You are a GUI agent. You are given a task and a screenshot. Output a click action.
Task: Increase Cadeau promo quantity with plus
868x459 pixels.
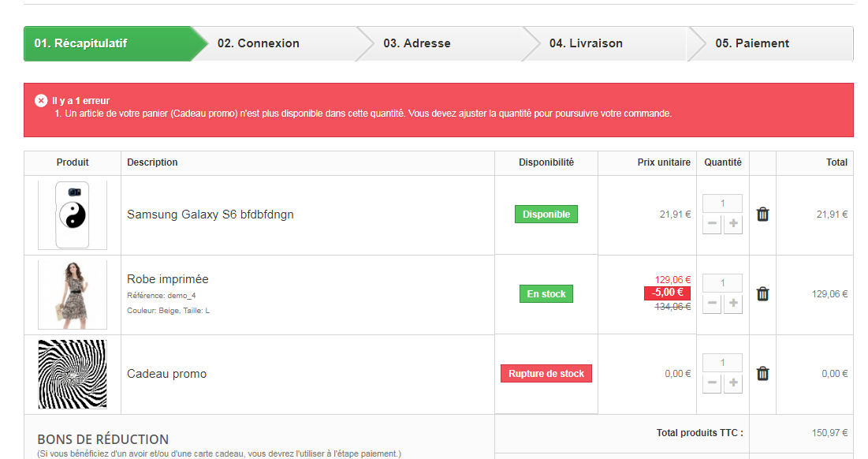click(x=733, y=383)
